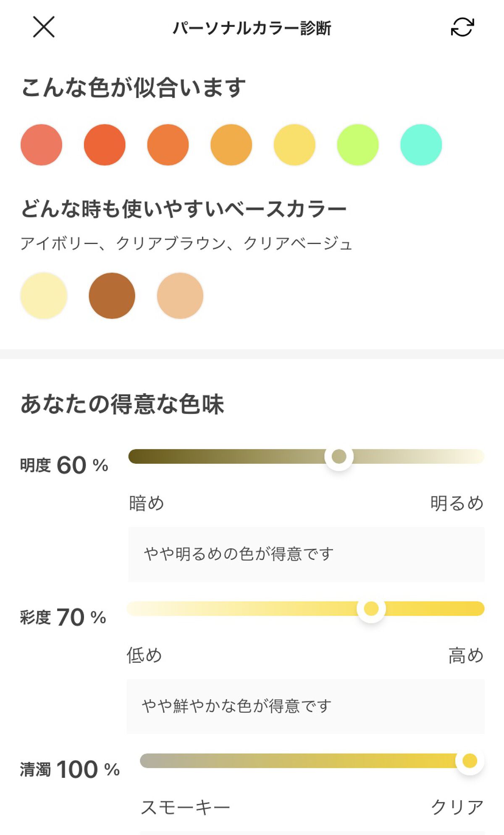
Task: Select the golden amber recommended color circle
Action: [x=231, y=144]
